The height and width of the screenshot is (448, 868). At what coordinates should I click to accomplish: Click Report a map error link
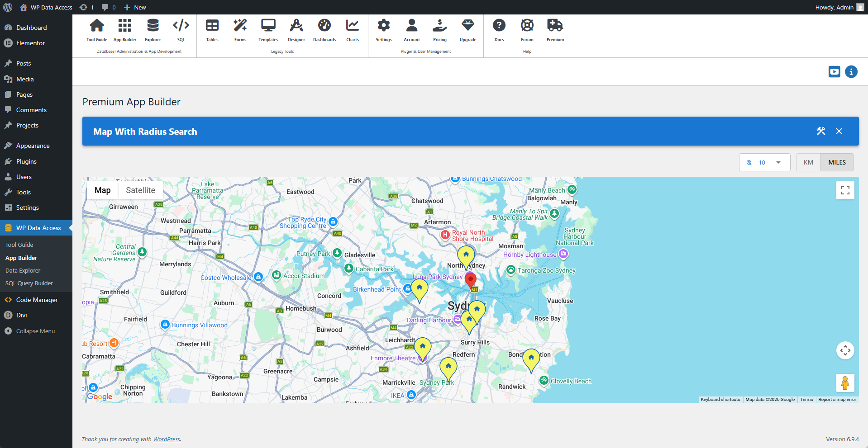click(837, 400)
